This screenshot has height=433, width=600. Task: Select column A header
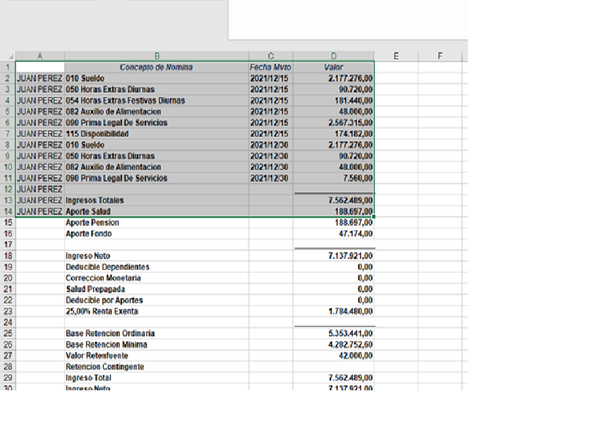point(40,56)
